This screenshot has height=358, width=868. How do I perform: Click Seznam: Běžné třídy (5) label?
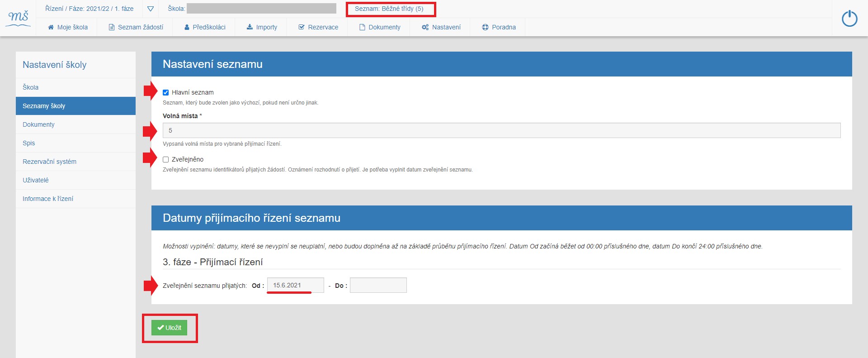click(x=389, y=9)
